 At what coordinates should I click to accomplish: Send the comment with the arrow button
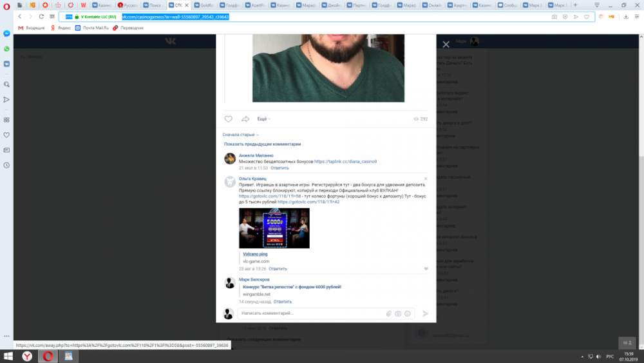425,313
